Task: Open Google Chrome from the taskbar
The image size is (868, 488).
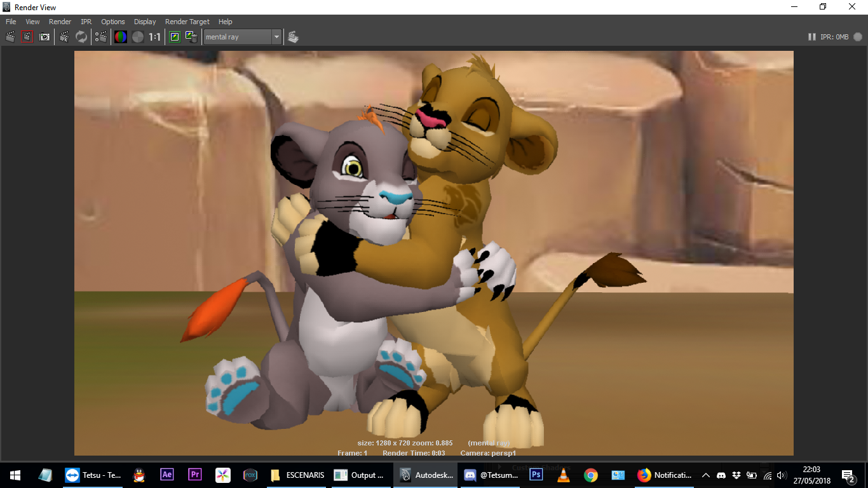Action: click(x=591, y=475)
